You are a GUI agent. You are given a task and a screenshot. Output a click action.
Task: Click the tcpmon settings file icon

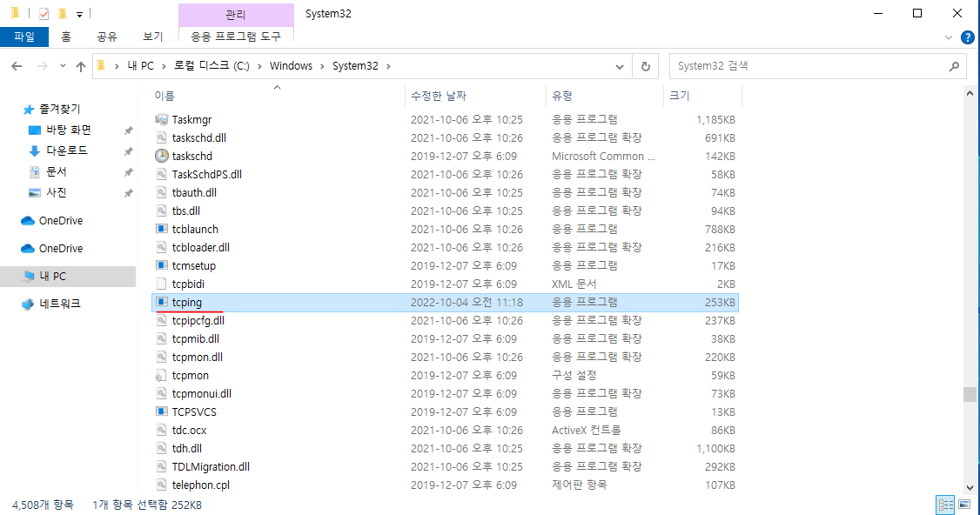coord(161,376)
